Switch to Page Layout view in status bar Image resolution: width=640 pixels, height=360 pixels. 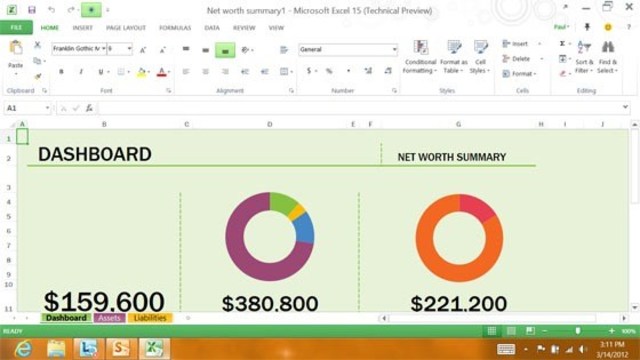click(511, 331)
